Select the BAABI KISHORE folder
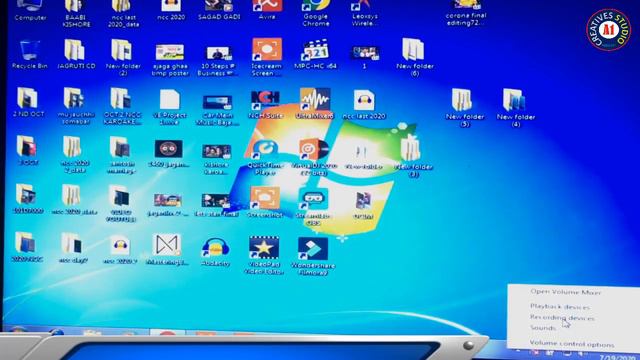The image size is (640, 360). [76, 14]
